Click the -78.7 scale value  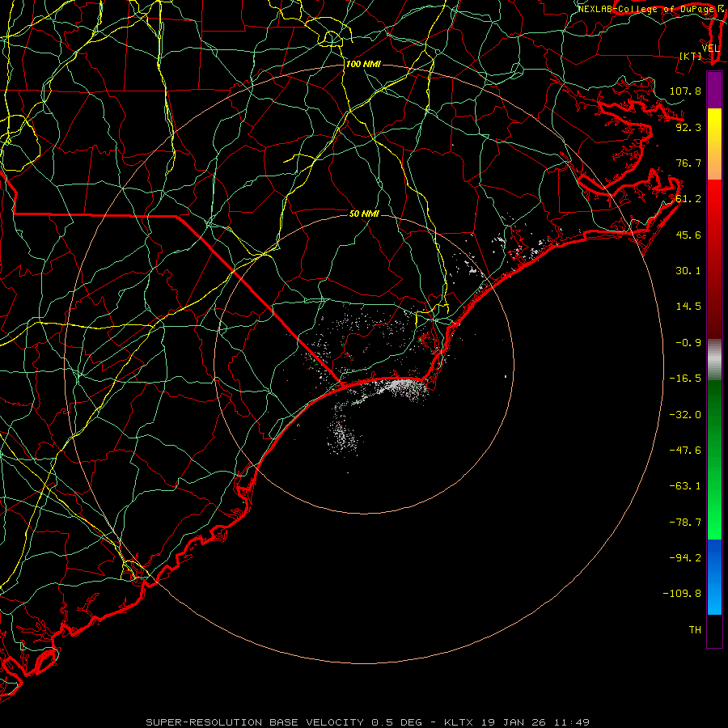(x=685, y=523)
